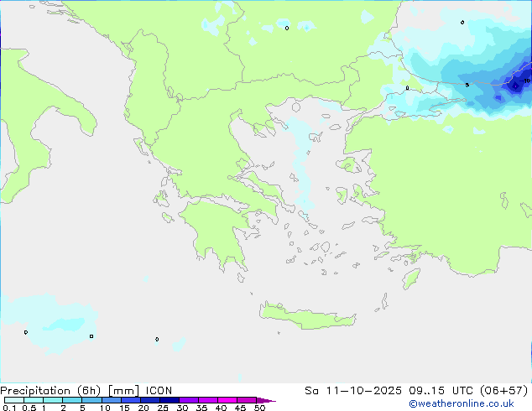Select the 0.5–1 mm legend color box
The width and height of the screenshot is (532, 411).
click(x=34, y=400)
